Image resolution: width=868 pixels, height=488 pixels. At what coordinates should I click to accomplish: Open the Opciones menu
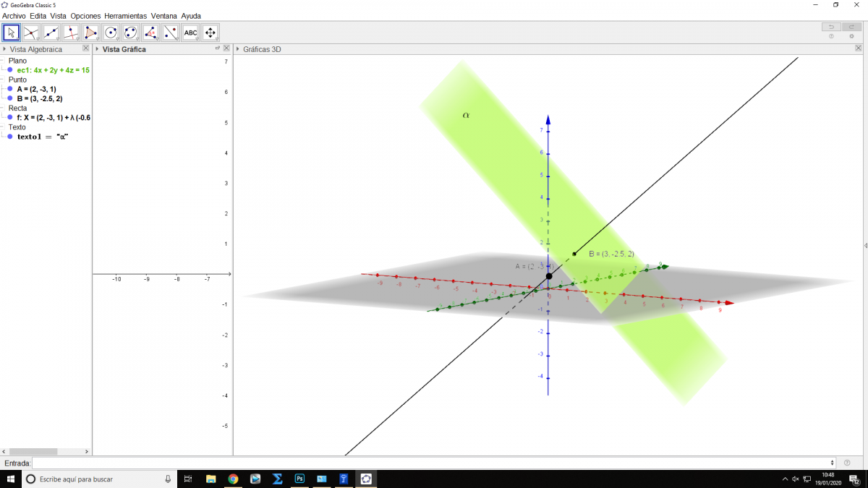[85, 15]
